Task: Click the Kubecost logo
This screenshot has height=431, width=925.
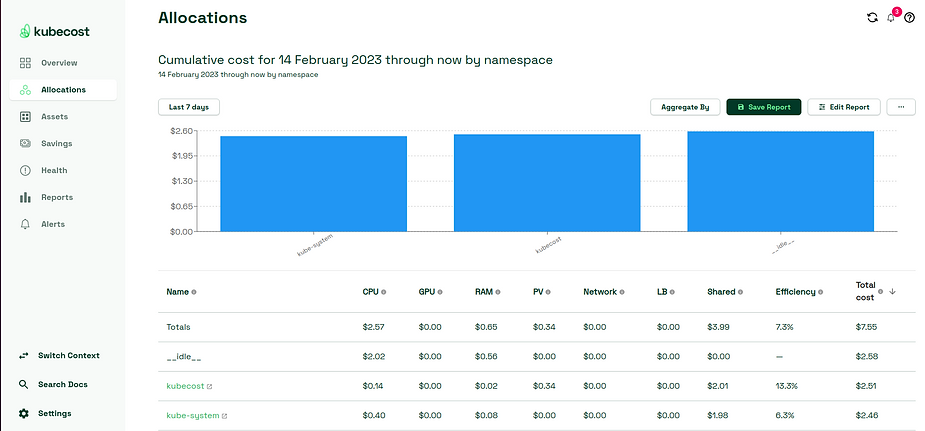Action: (54, 32)
